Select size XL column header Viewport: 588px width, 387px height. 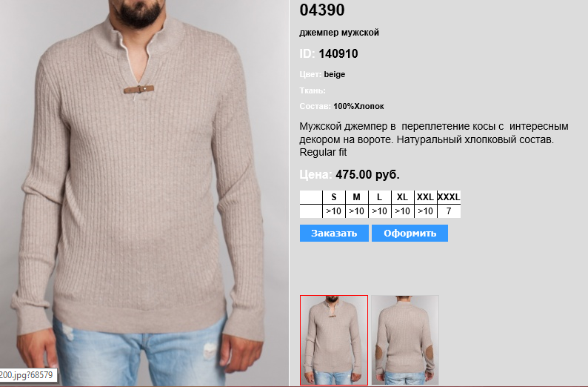pyautogui.click(x=402, y=197)
